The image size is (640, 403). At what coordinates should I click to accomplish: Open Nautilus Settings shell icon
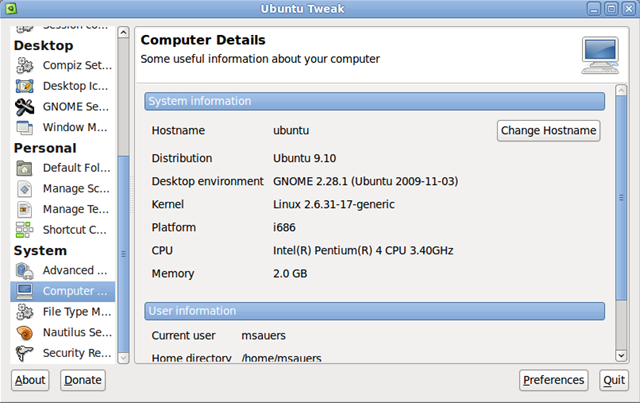click(x=24, y=333)
